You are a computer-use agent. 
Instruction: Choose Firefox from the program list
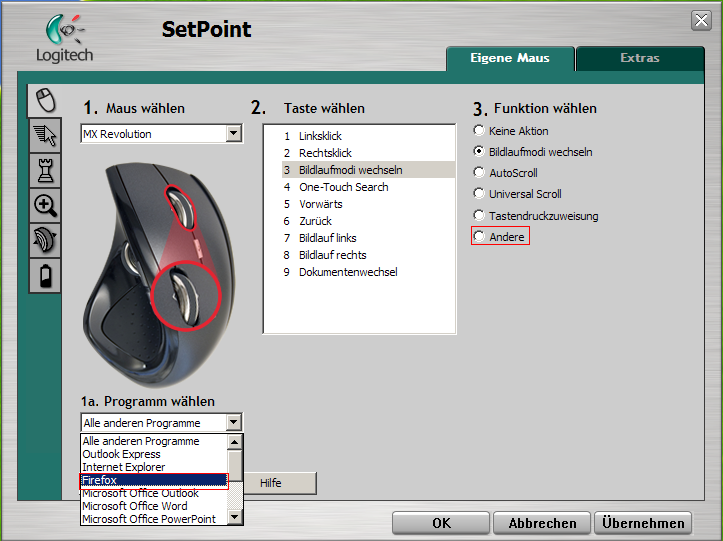coord(154,480)
